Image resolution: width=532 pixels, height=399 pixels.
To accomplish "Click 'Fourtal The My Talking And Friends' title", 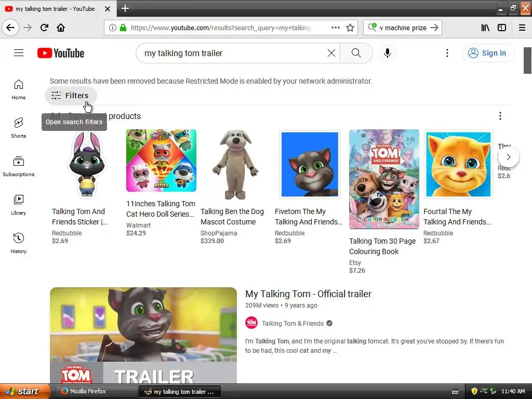I will click(457, 217).
